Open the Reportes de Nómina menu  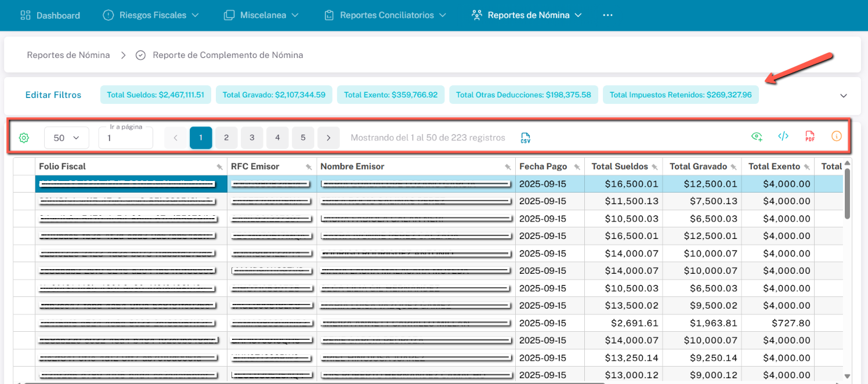pyautogui.click(x=527, y=15)
